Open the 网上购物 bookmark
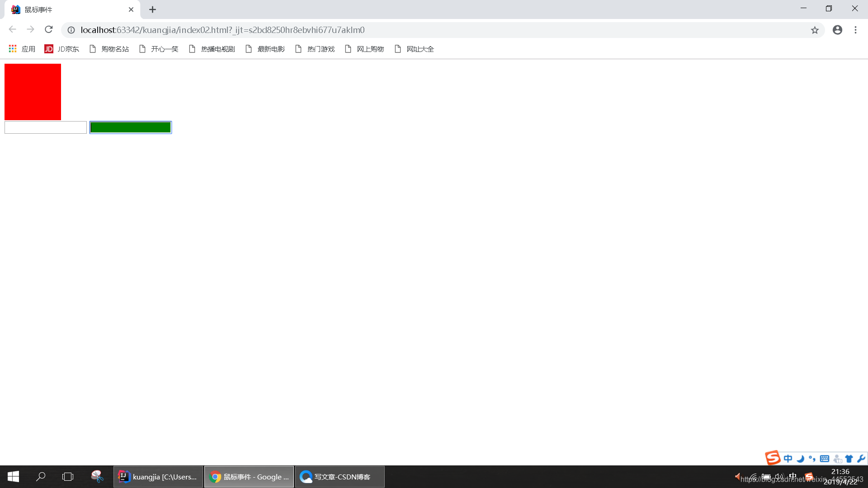The height and width of the screenshot is (488, 868). point(365,49)
